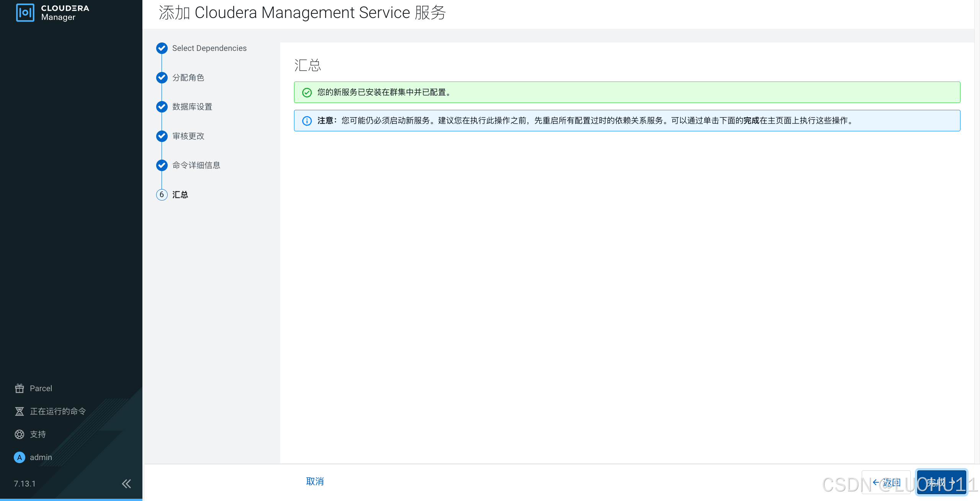Collapse the sidebar with double chevron
The width and height of the screenshot is (980, 501).
126,484
